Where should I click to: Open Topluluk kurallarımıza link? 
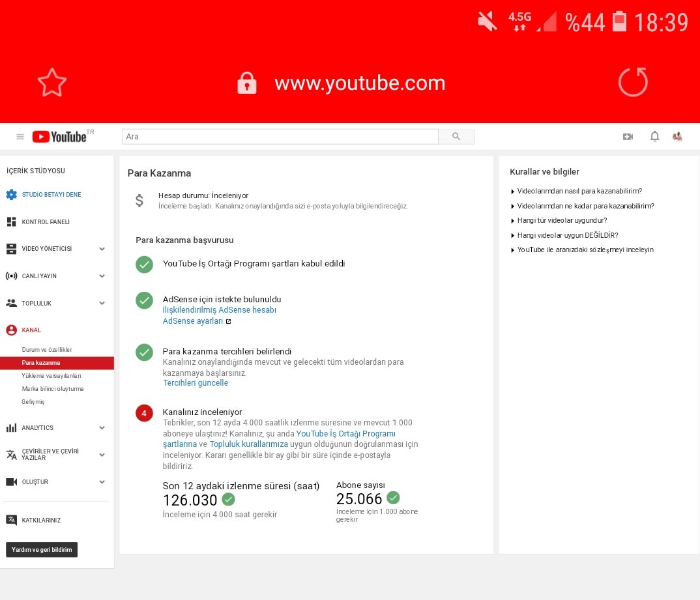249,444
